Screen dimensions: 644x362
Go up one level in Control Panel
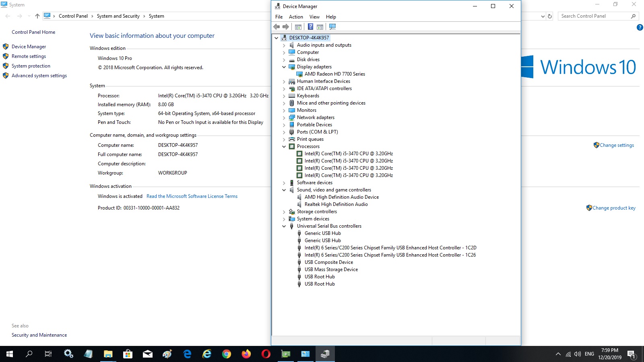tap(37, 16)
